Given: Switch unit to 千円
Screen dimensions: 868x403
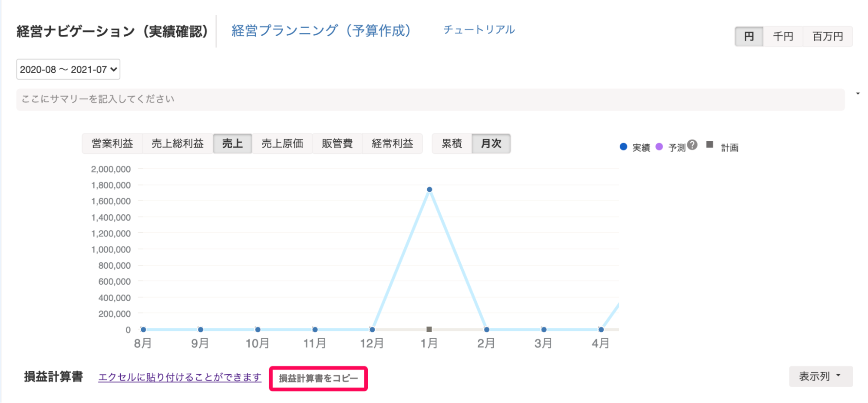Looking at the screenshot, I should click(x=783, y=37).
